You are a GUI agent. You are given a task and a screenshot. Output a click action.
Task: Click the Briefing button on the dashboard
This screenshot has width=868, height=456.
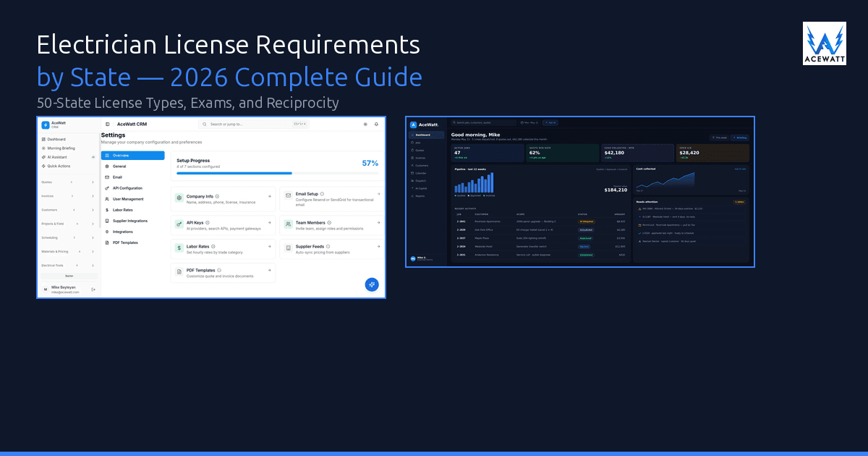(x=739, y=137)
